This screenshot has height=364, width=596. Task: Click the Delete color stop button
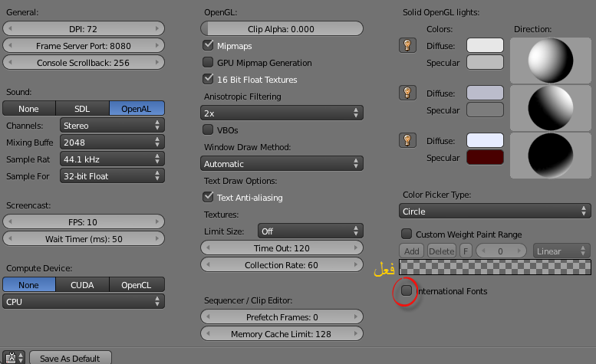tap(442, 251)
